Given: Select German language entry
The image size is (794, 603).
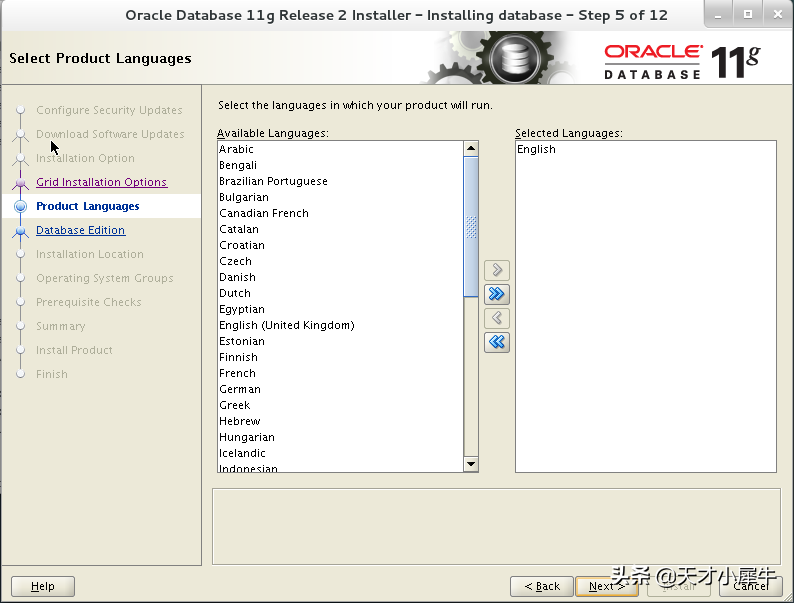Looking at the screenshot, I should click(340, 389).
